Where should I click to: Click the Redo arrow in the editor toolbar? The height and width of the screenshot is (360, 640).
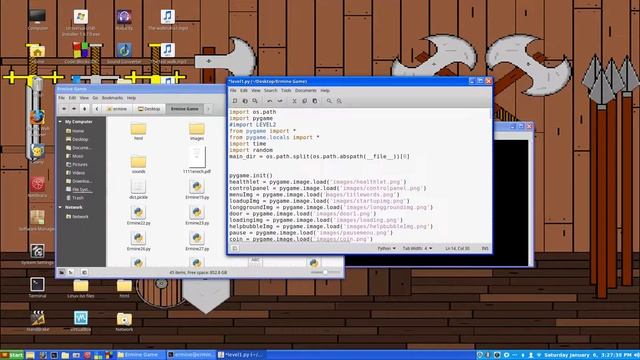coord(280,101)
